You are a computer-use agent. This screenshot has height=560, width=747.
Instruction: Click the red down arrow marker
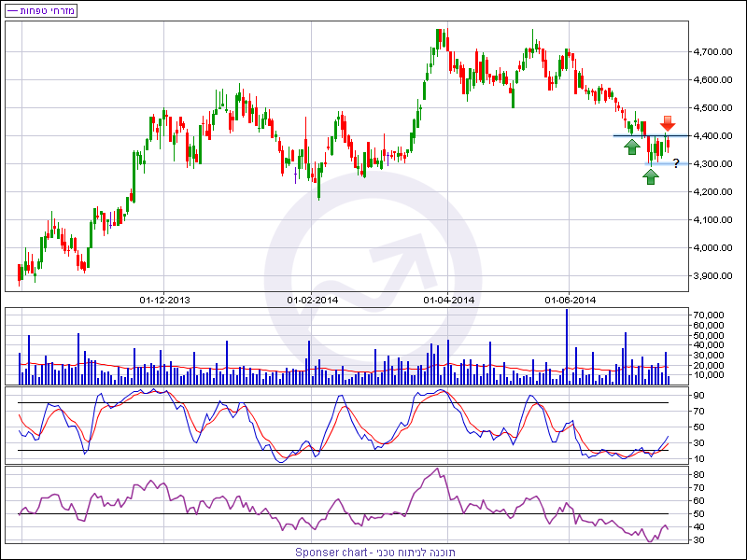(668, 123)
